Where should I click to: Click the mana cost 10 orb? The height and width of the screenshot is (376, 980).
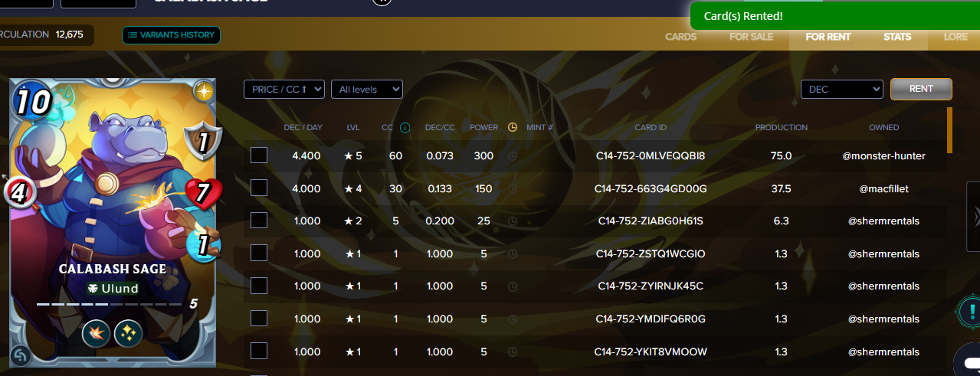click(x=31, y=103)
